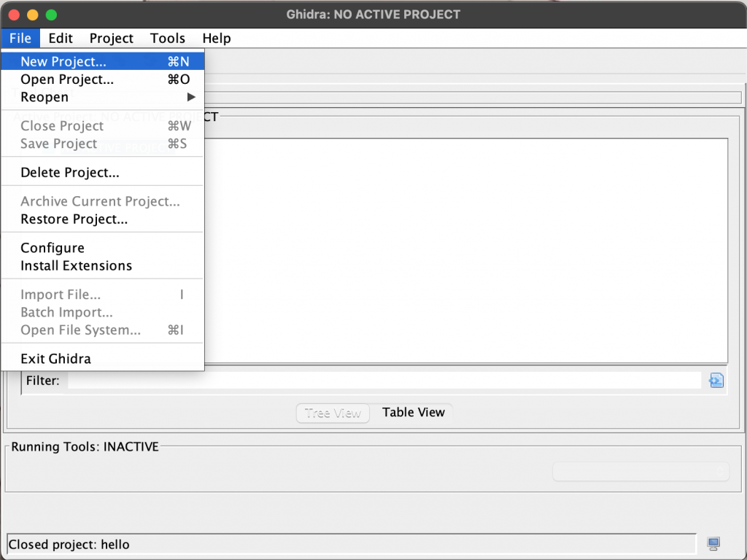
Task: Click Import File... menu entry
Action: click(102, 295)
